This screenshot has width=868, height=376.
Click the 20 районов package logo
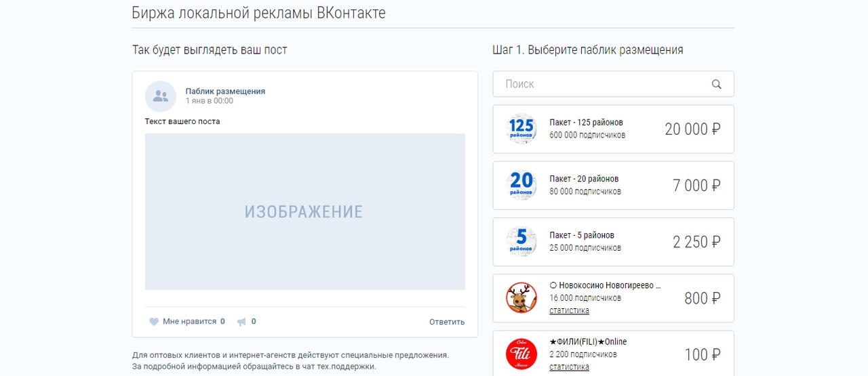point(521,184)
